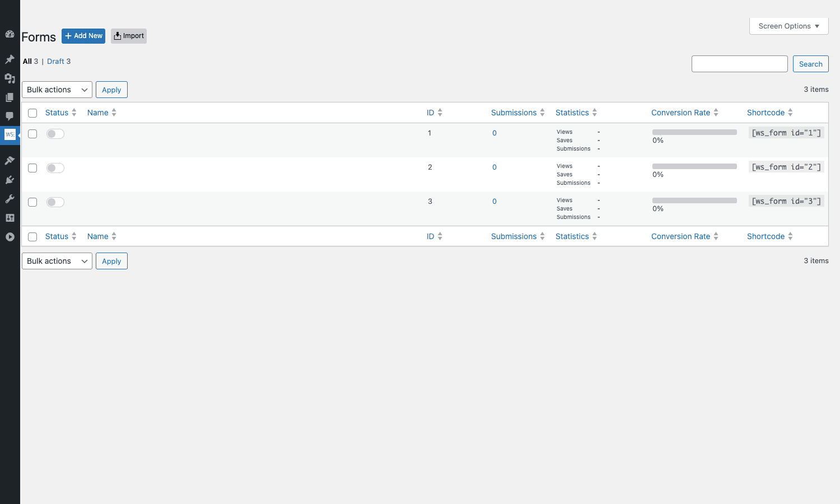
Task: Select the shortcode [ws_form id="2"]
Action: [786, 167]
